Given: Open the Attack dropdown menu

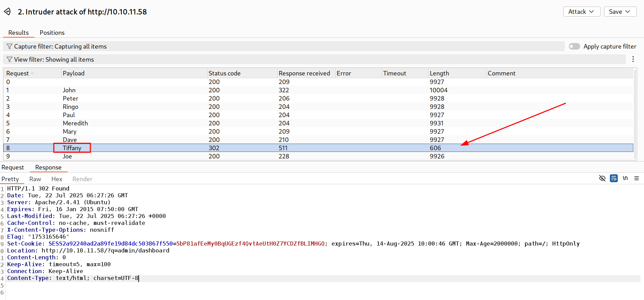Looking at the screenshot, I should point(582,12).
